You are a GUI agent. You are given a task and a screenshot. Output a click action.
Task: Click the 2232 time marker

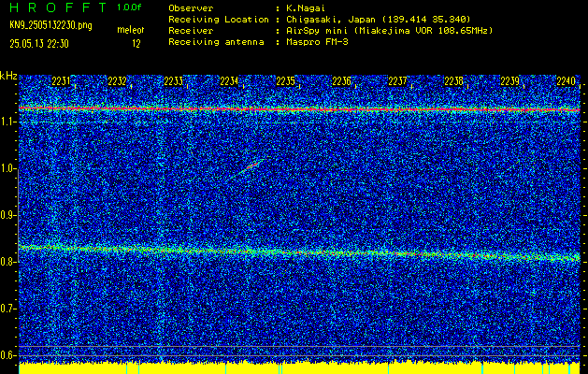tap(117, 81)
